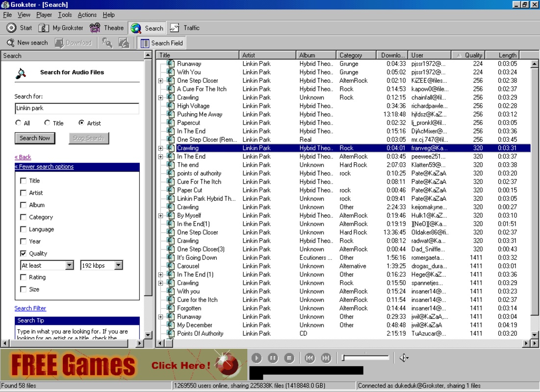Image resolution: width=540 pixels, height=392 pixels.
Task: Click the player seek slider
Action: click(365, 358)
